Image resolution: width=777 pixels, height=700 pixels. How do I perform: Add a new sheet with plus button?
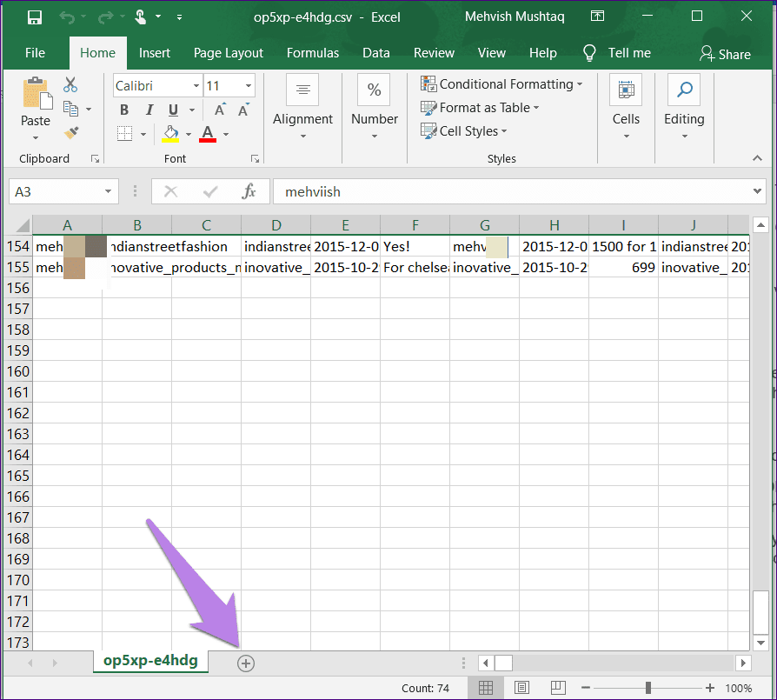[246, 663]
